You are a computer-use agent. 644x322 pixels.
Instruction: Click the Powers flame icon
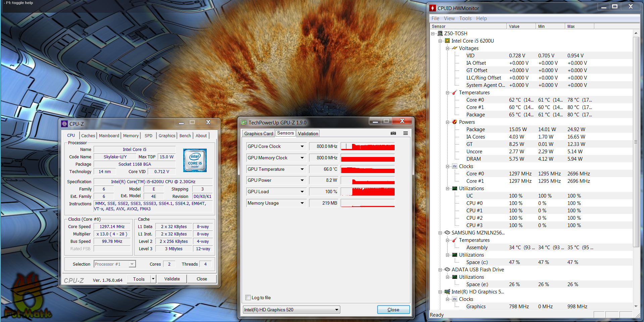[455, 122]
